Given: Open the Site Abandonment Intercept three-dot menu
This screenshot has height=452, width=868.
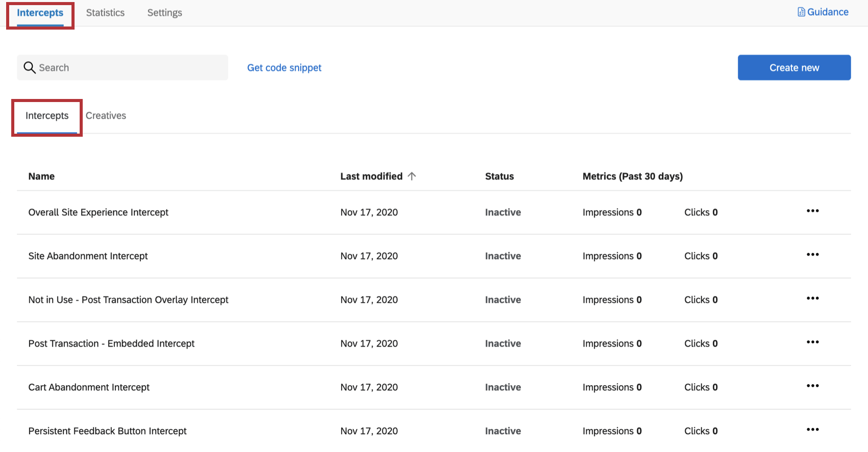Looking at the screenshot, I should click(812, 255).
